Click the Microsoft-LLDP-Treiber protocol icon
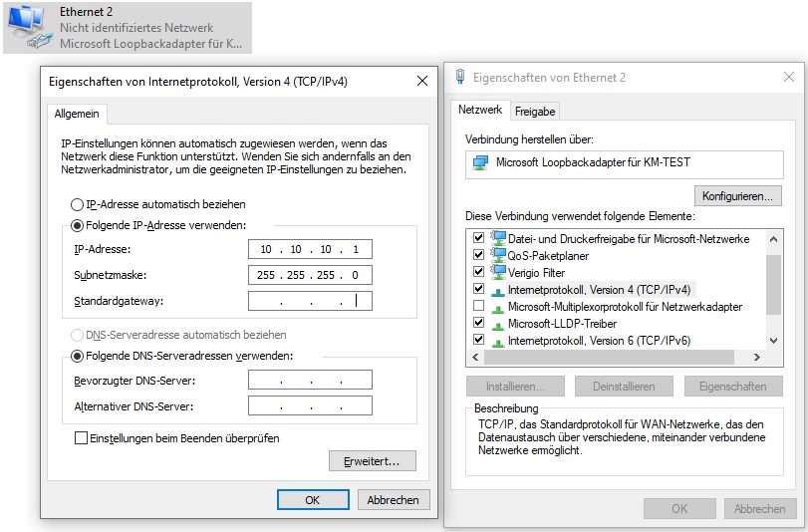Viewport: 808px width, 532px height. point(498,326)
